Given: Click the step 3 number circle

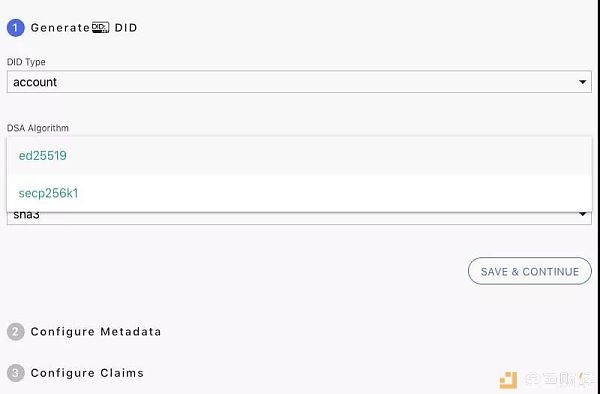Looking at the screenshot, I should 16,373.
